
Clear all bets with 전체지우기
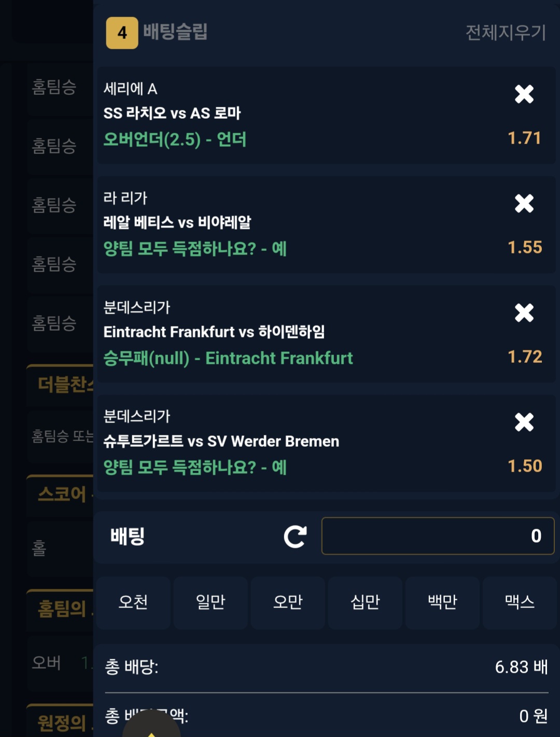point(506,33)
